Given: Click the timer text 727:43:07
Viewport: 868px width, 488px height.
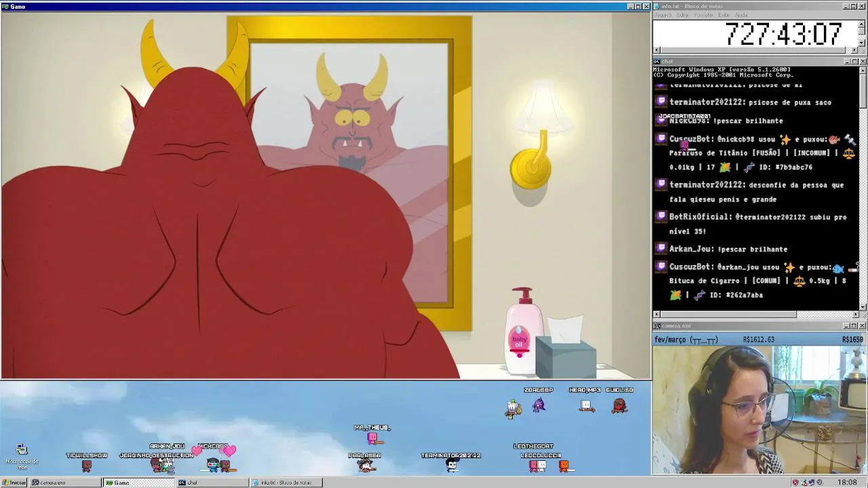Looking at the screenshot, I should click(x=783, y=34).
